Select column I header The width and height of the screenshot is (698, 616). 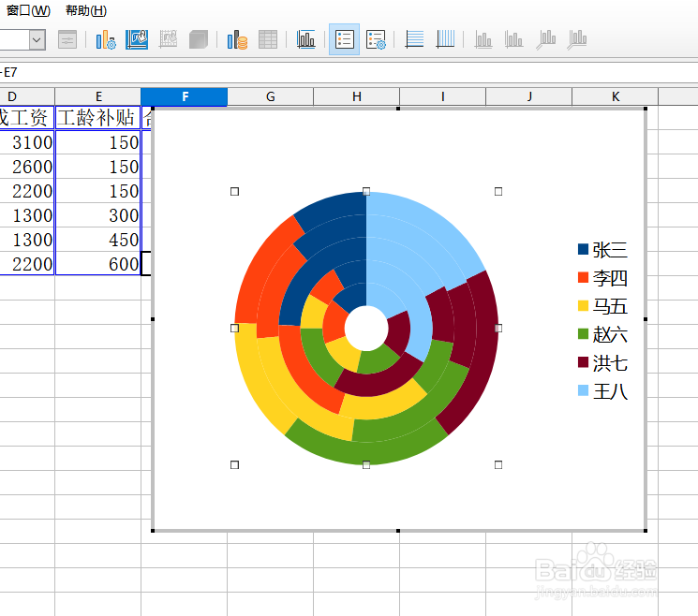click(442, 96)
